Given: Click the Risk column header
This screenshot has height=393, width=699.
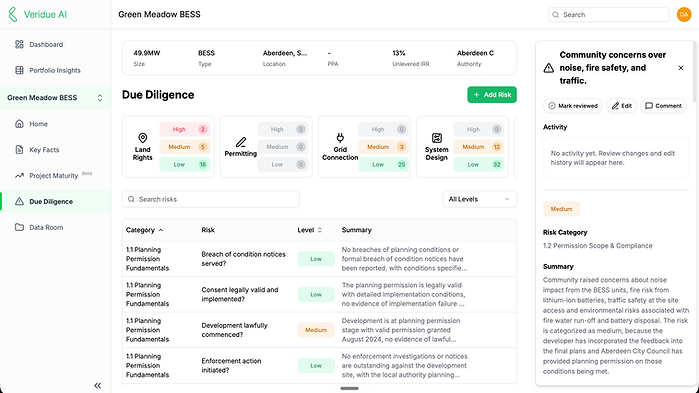Looking at the screenshot, I should click(x=208, y=230).
